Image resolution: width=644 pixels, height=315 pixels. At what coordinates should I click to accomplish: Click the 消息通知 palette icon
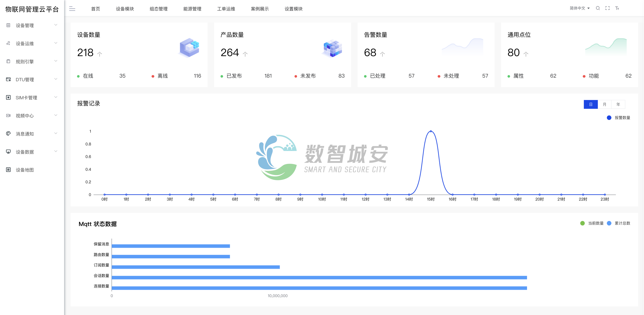[x=8, y=134]
